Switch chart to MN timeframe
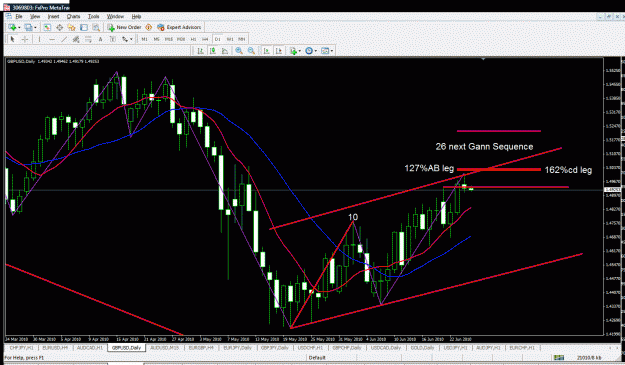Screen dimensions: 625x365 coord(242,39)
